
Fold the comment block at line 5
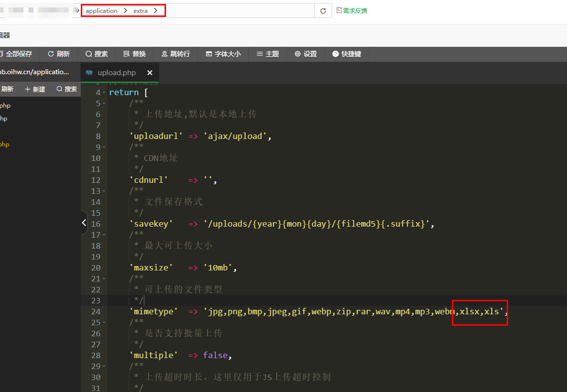(104, 103)
